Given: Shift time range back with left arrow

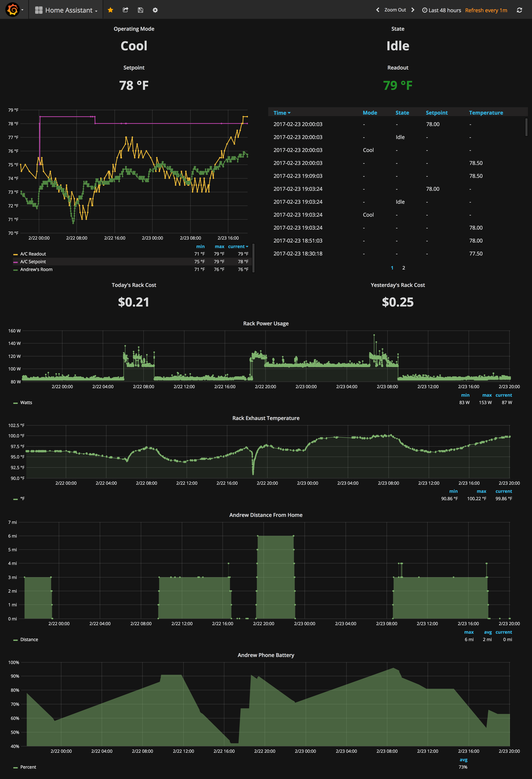Looking at the screenshot, I should pyautogui.click(x=378, y=10).
